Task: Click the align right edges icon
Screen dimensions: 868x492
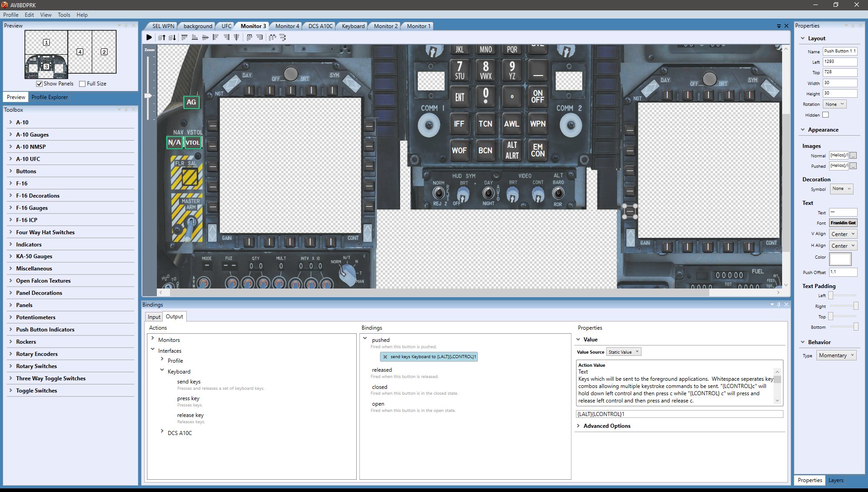Action: (x=226, y=38)
